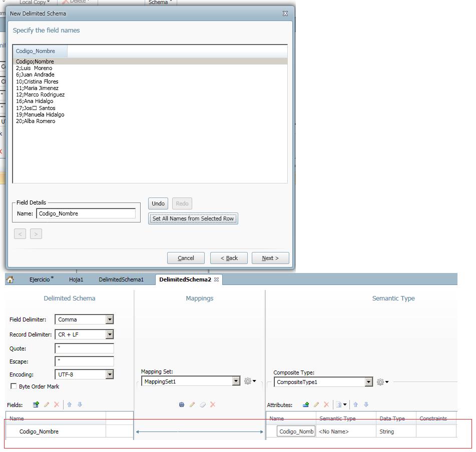Viewport: 476px width, 452px height.
Task: Expand the Mapping Set combo box
Action: coord(236,381)
